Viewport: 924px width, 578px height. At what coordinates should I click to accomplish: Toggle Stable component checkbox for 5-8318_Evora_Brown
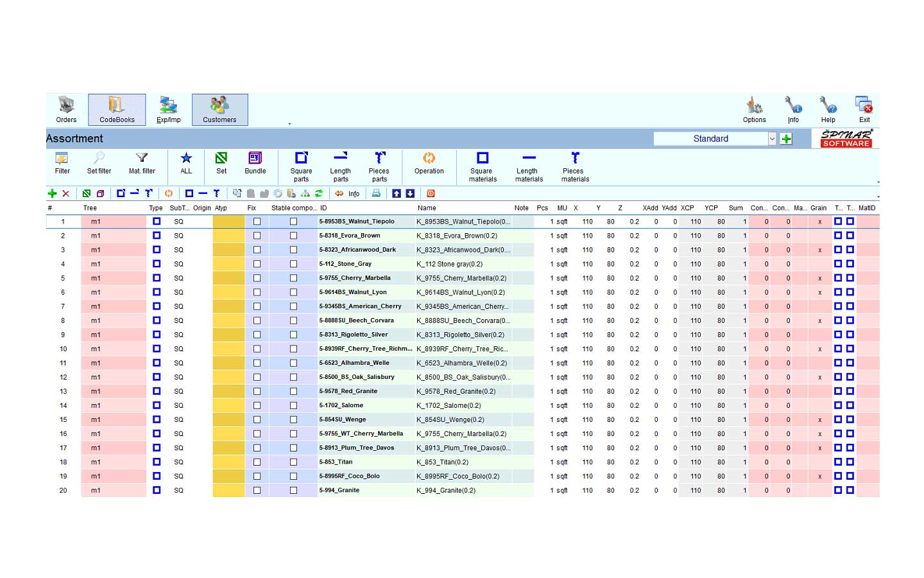click(293, 236)
